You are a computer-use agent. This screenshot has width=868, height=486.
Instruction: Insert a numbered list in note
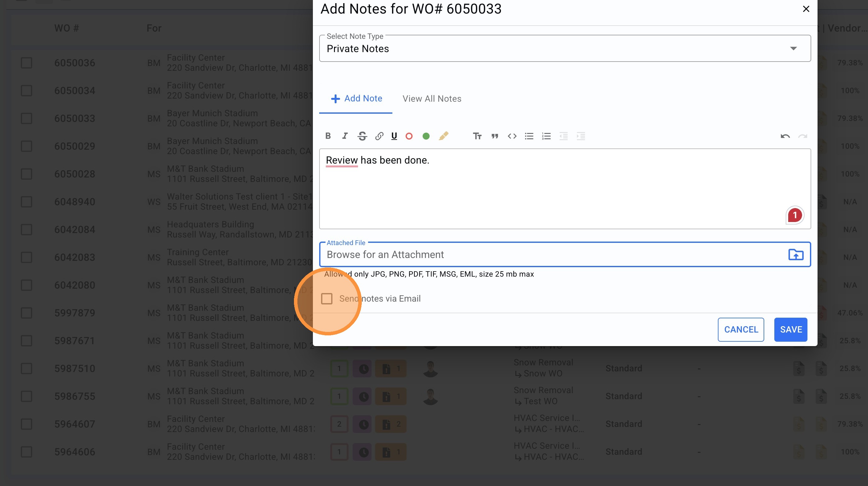pyautogui.click(x=546, y=136)
